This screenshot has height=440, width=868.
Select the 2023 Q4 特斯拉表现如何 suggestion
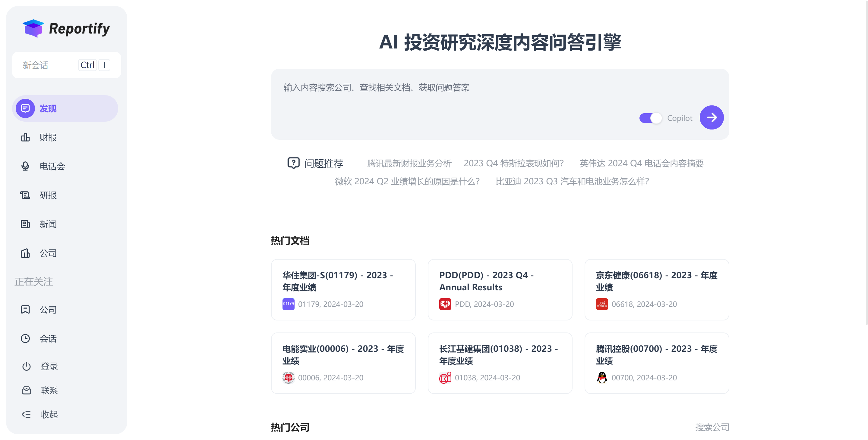click(x=514, y=163)
